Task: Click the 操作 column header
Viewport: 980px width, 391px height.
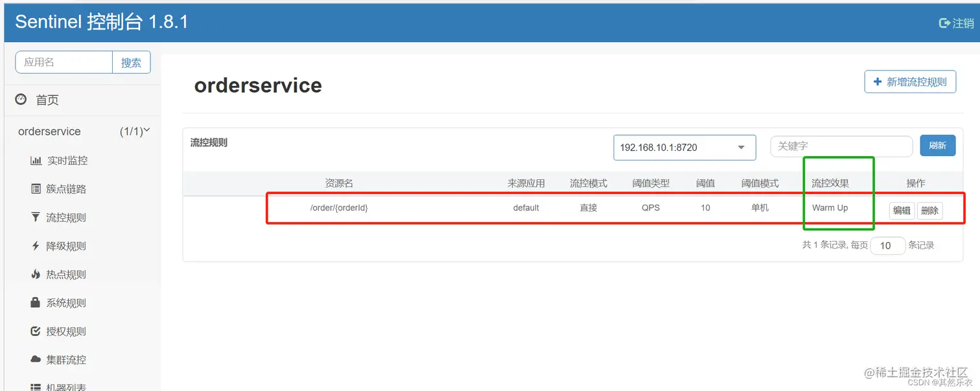Action: tap(916, 183)
